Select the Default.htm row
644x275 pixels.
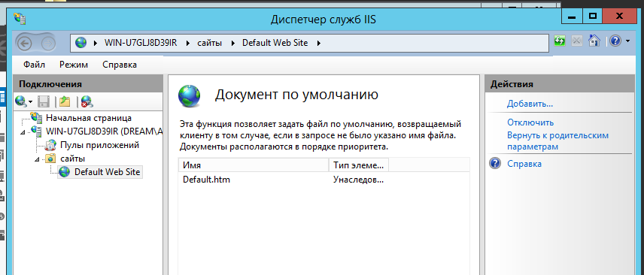point(324,180)
